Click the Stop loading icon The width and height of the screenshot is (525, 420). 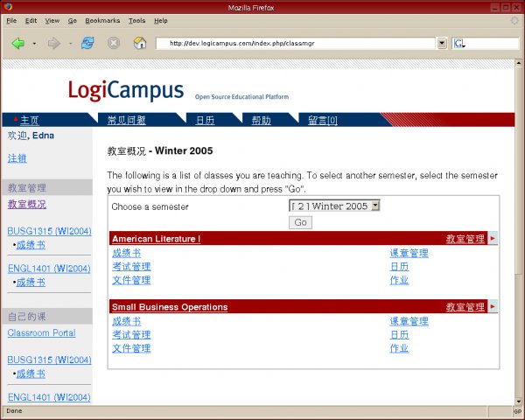coord(114,43)
